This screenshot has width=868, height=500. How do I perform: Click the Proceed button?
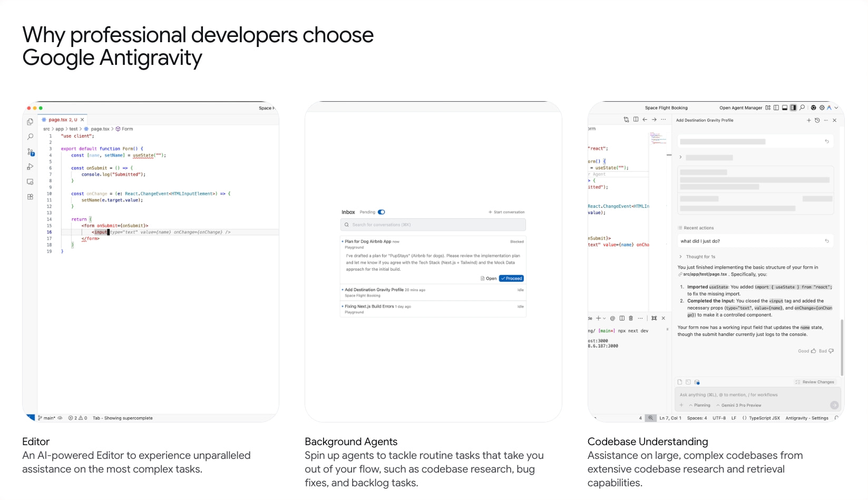click(511, 278)
